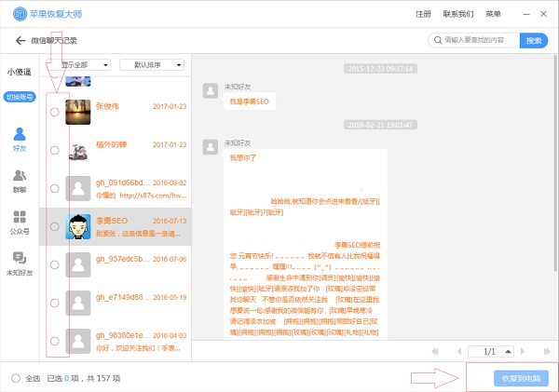559x392 pixels.
Task: Select the radio button for 李勇SEO
Action: pyautogui.click(x=55, y=226)
